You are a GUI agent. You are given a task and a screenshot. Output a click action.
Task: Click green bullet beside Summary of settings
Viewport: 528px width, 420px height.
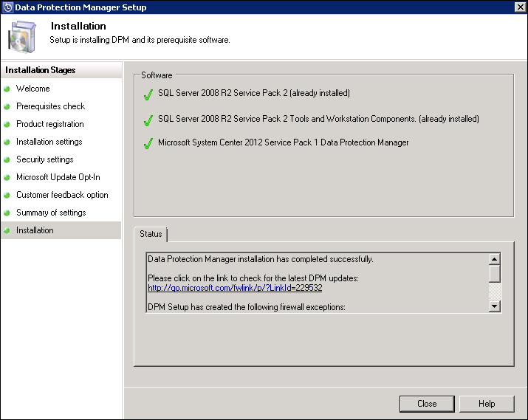[7, 213]
